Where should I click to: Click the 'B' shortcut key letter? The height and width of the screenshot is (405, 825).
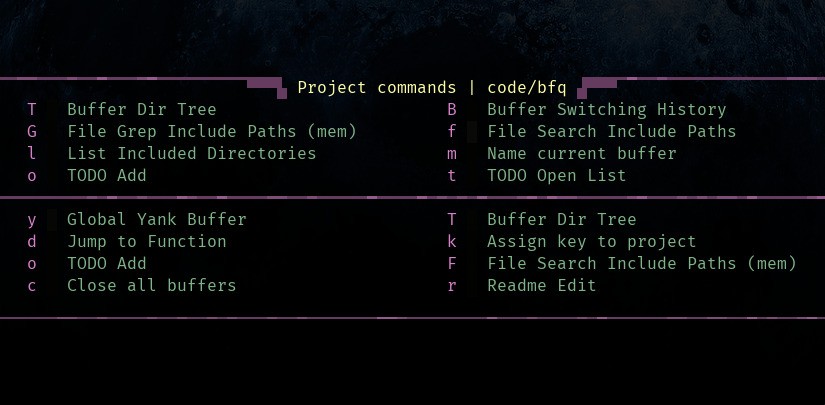(x=451, y=110)
